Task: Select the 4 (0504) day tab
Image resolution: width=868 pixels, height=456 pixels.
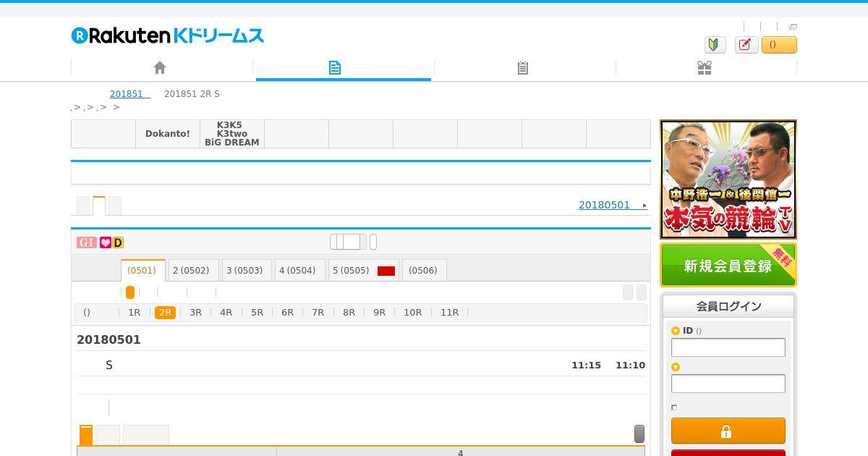Action: point(299,270)
